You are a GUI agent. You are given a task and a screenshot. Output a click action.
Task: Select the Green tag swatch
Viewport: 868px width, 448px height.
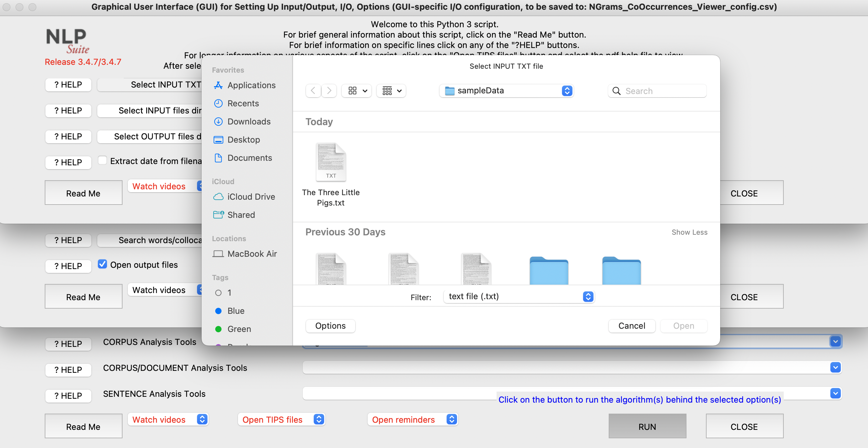point(218,329)
